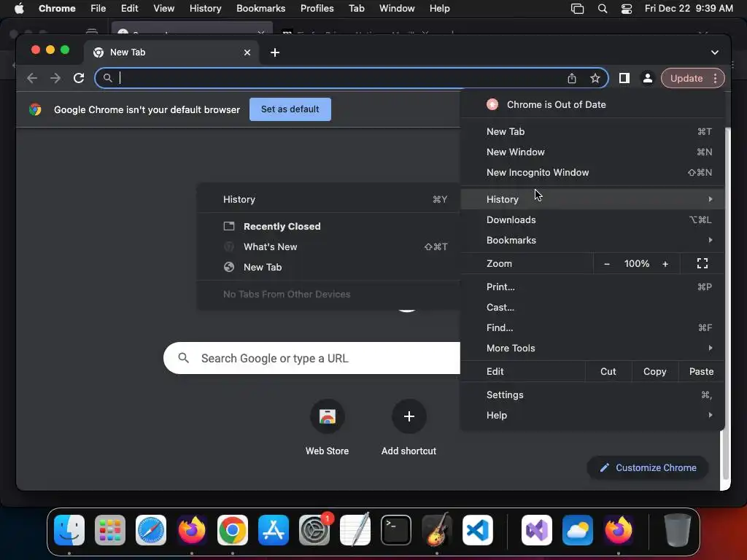This screenshot has height=560, width=747.
Task: Open Chrome from the dock
Action: tap(233, 530)
